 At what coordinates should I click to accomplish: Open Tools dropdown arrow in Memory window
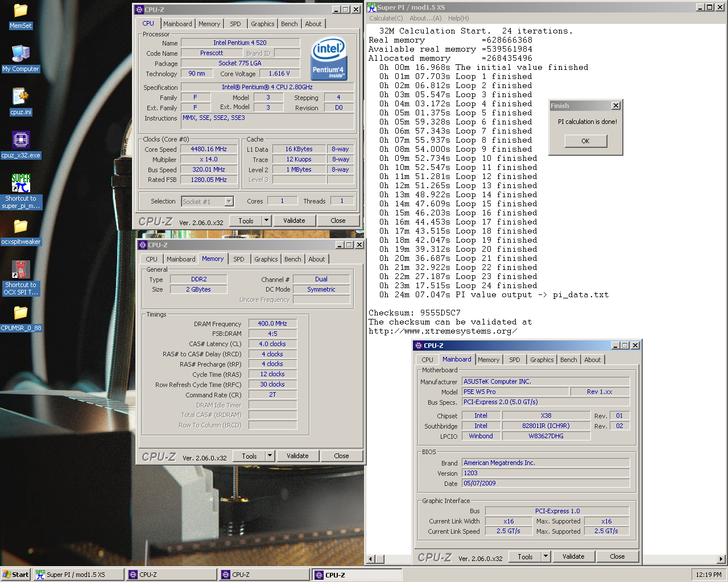click(x=270, y=456)
